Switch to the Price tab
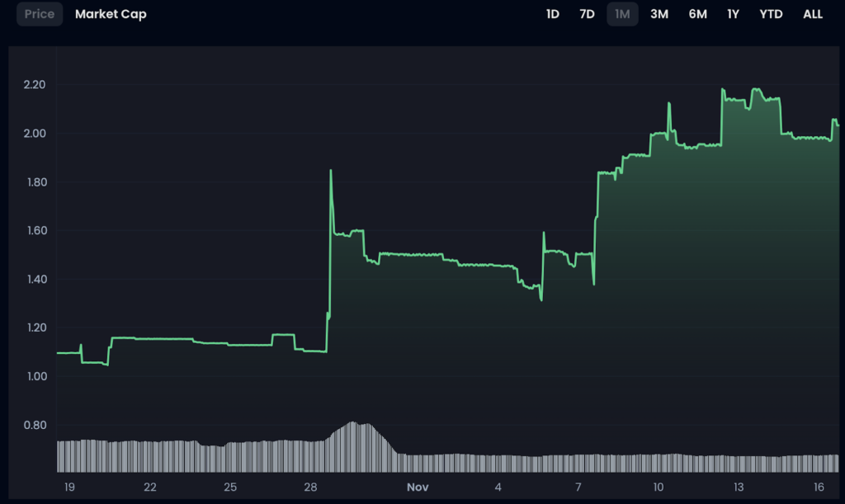The width and height of the screenshot is (845, 504). [x=40, y=14]
